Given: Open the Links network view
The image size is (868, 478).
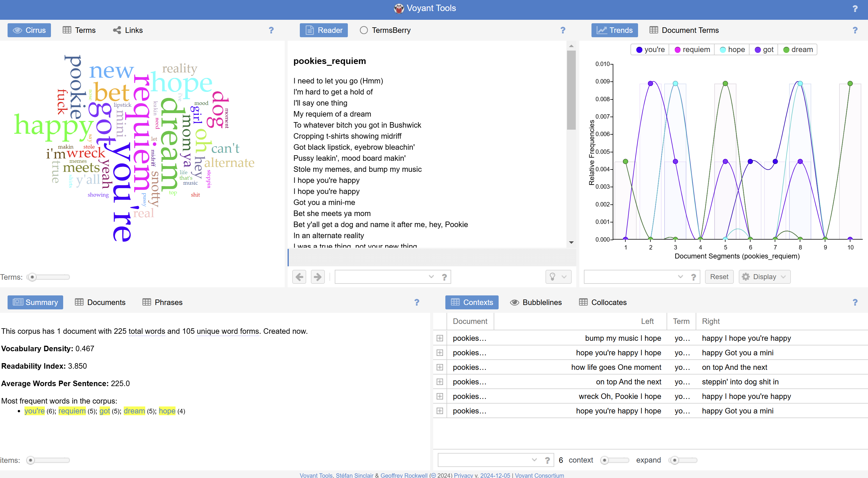Looking at the screenshot, I should (x=128, y=30).
